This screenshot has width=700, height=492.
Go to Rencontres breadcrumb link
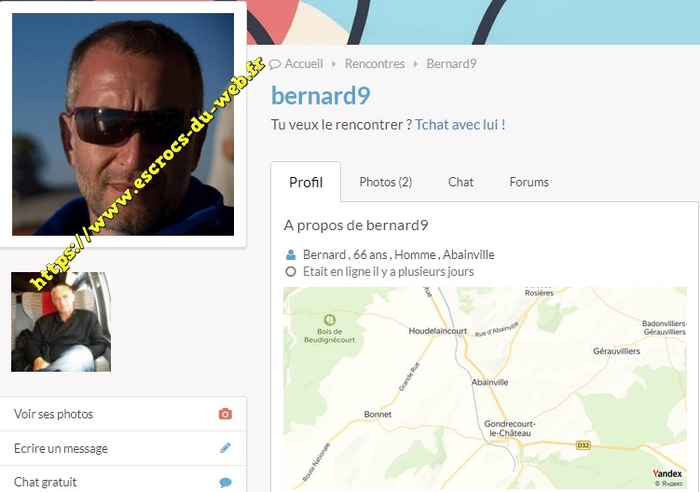375,64
